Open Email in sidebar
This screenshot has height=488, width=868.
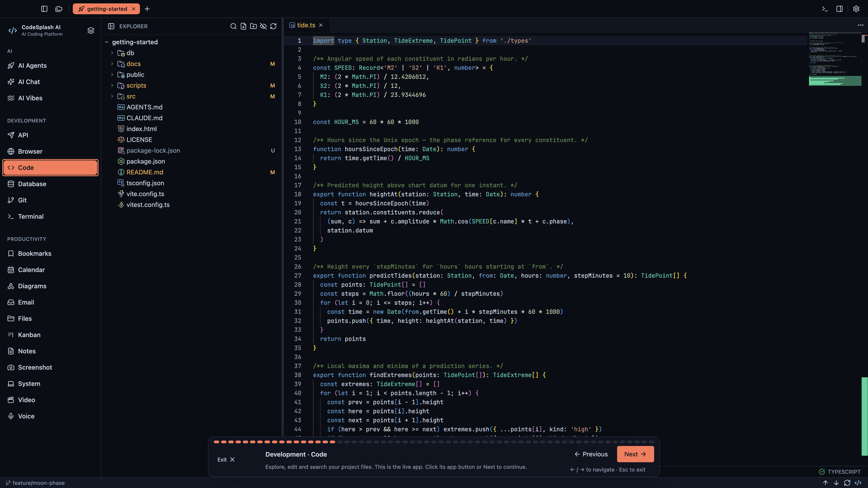pyautogui.click(x=51, y=302)
